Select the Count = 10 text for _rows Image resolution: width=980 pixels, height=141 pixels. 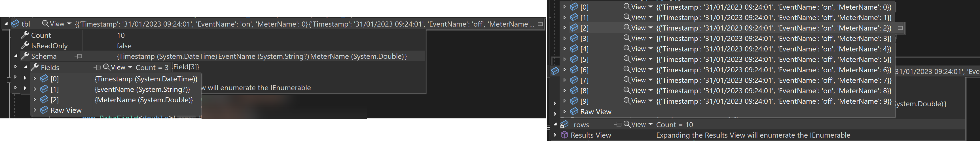[x=674, y=124]
